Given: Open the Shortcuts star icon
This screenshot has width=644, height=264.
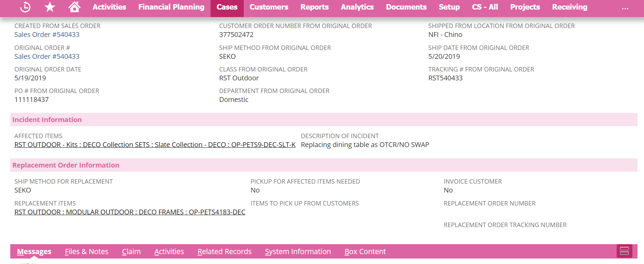Looking at the screenshot, I should pyautogui.click(x=50, y=7).
